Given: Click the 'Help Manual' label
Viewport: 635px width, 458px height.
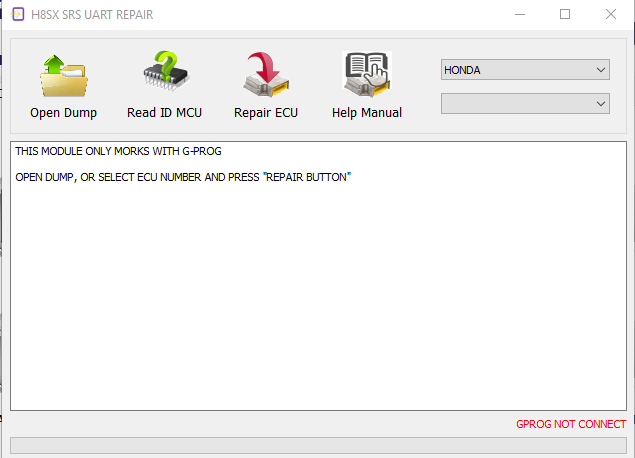Looking at the screenshot, I should [367, 112].
